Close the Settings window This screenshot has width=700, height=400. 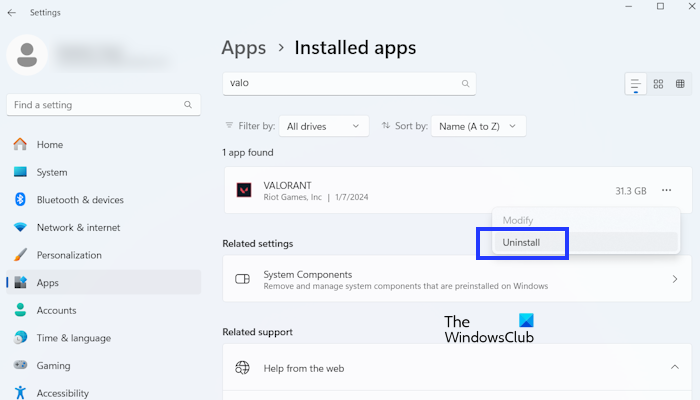(692, 6)
